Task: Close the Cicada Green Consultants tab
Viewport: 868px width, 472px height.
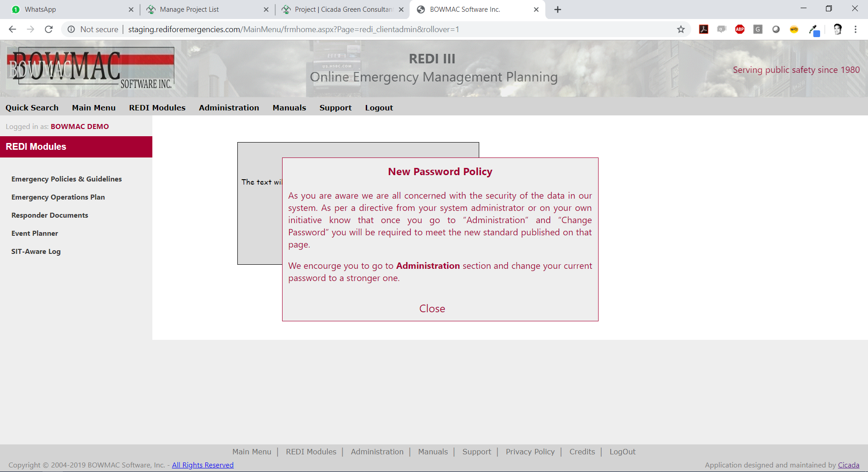Action: click(401, 10)
